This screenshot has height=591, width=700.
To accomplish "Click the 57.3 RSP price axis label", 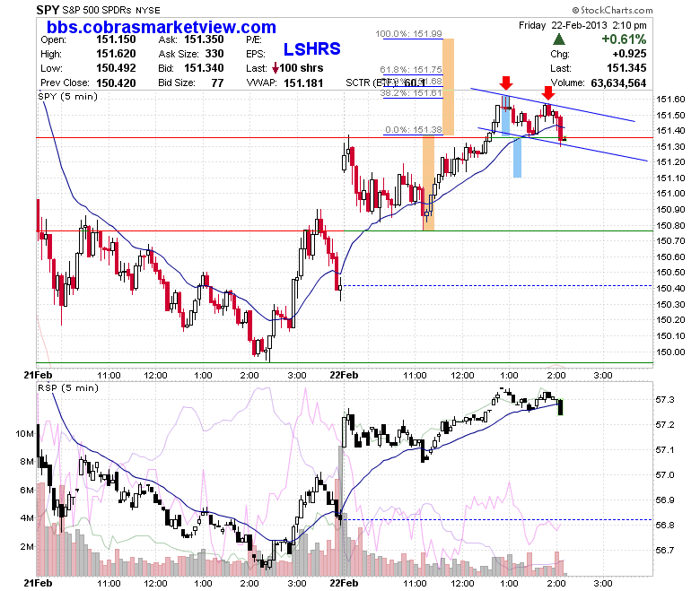I will [665, 399].
